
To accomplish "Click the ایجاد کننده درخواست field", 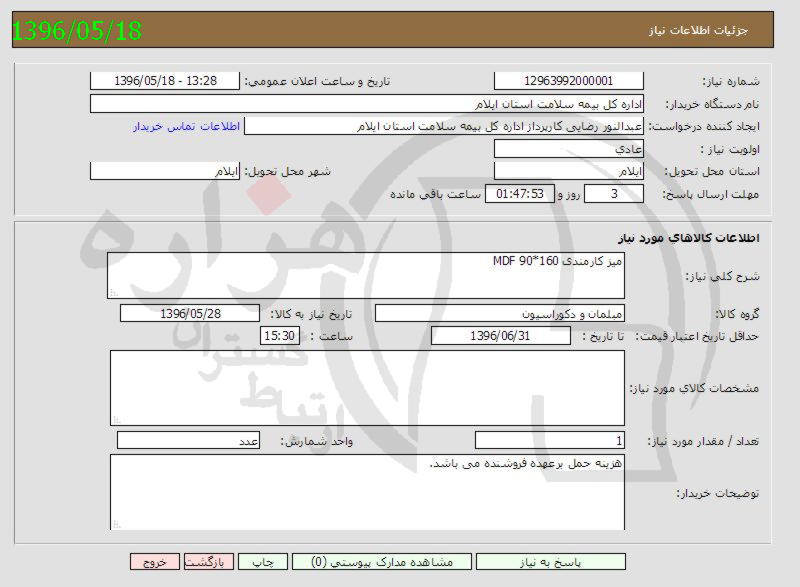I will (x=445, y=127).
